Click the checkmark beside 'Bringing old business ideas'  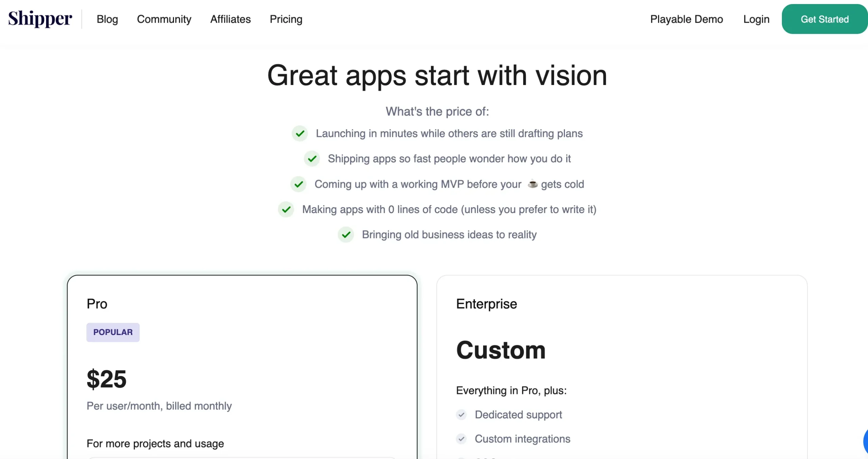(x=346, y=234)
